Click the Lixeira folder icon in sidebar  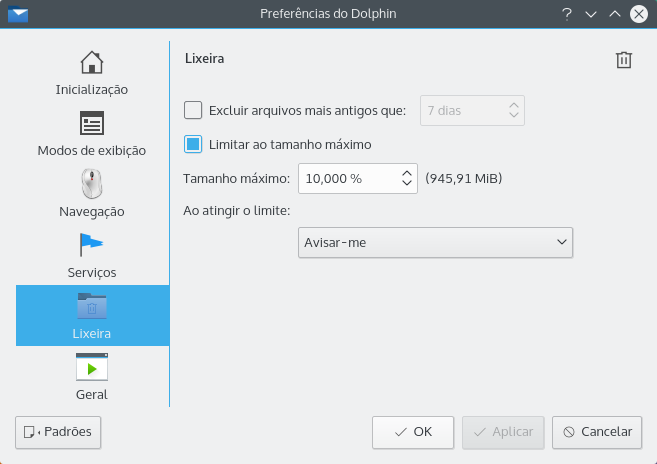pyautogui.click(x=92, y=306)
